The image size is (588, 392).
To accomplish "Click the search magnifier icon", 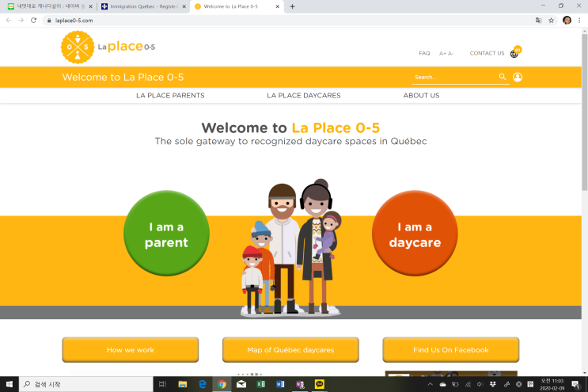I will tap(503, 77).
